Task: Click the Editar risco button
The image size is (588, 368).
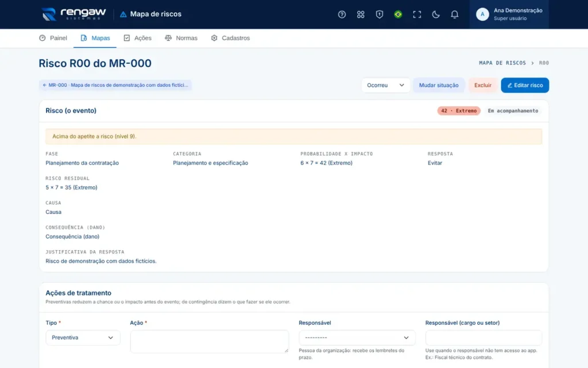Action: [525, 85]
